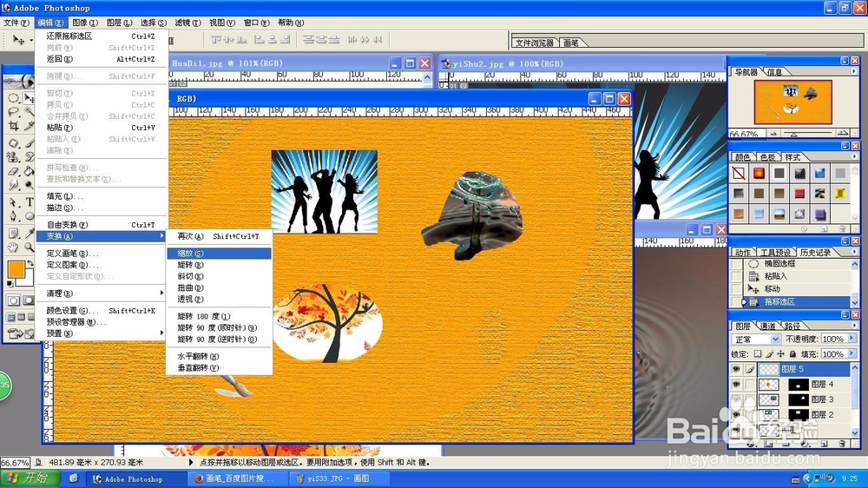Enable Quick Mask mode button

point(29,300)
